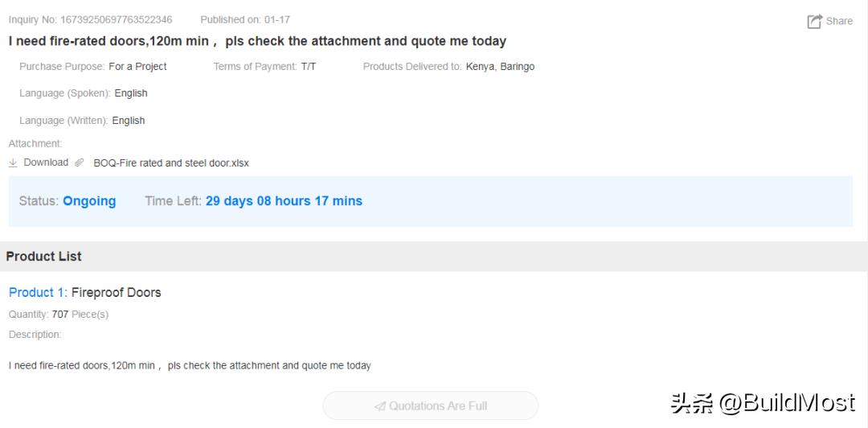Click the 707 Piece(s) quantity value
The image size is (868, 428).
[x=80, y=315]
